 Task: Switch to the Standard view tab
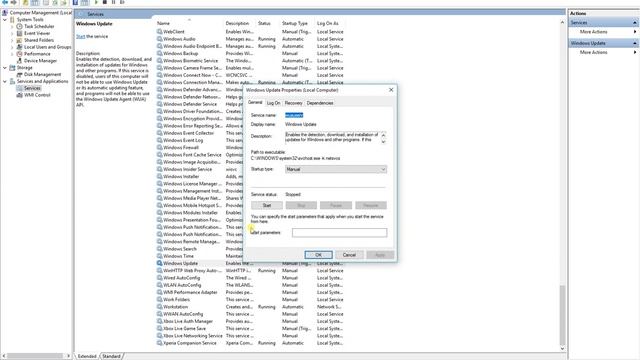[x=111, y=356]
